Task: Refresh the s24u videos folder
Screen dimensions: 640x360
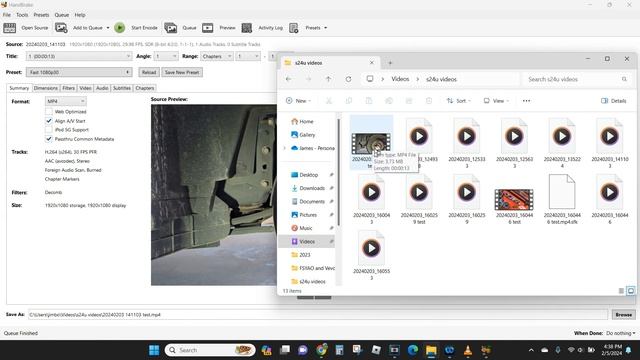Action: point(348,79)
